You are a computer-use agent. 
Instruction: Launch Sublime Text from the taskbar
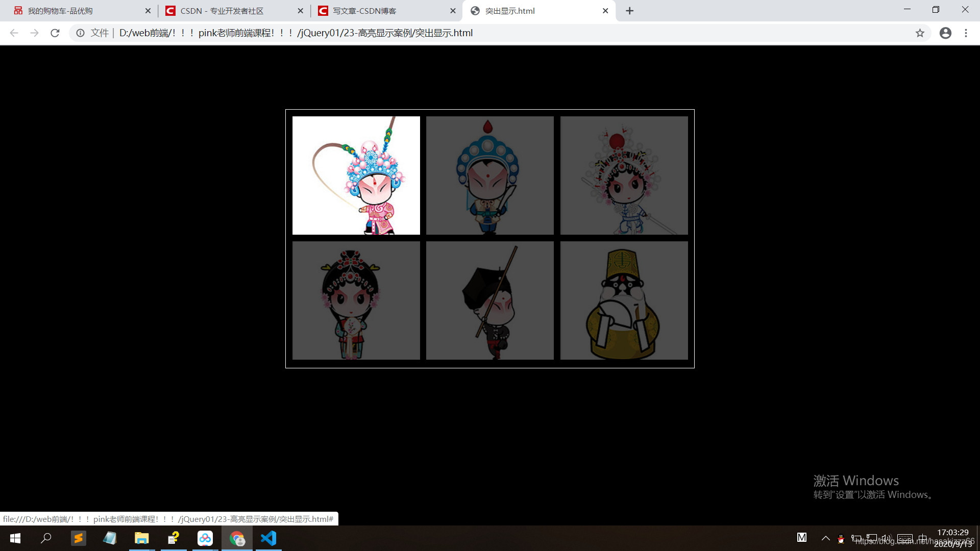[79, 538]
